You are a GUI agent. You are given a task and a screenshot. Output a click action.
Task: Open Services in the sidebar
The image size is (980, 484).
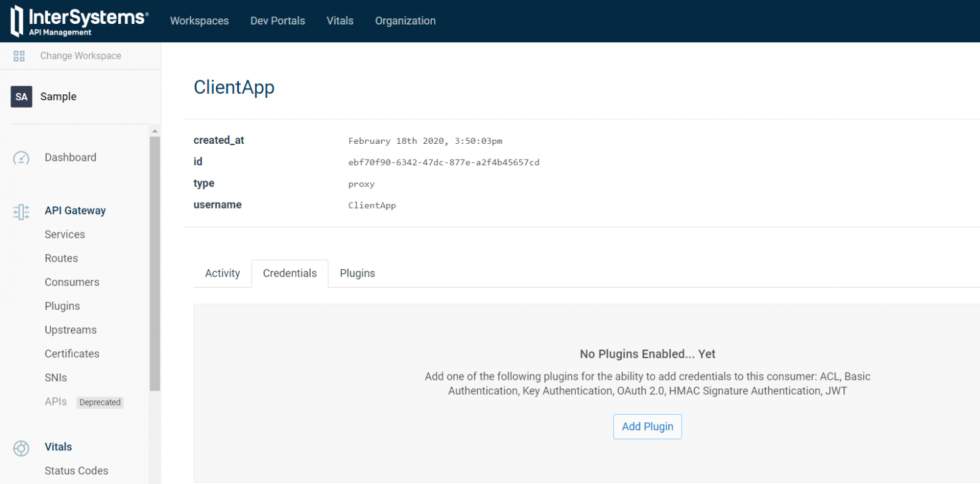(x=65, y=234)
